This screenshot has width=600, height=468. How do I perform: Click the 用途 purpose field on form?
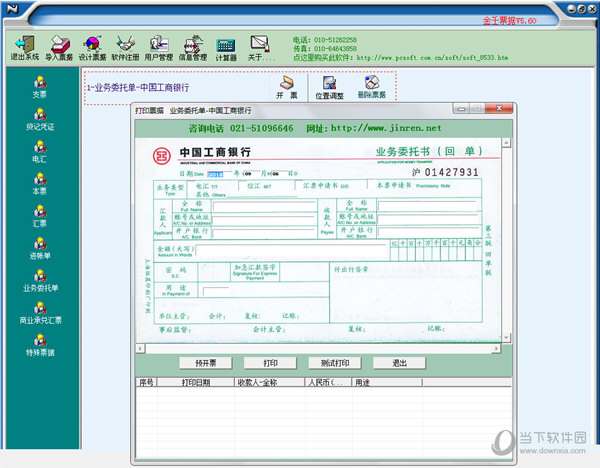(x=215, y=292)
